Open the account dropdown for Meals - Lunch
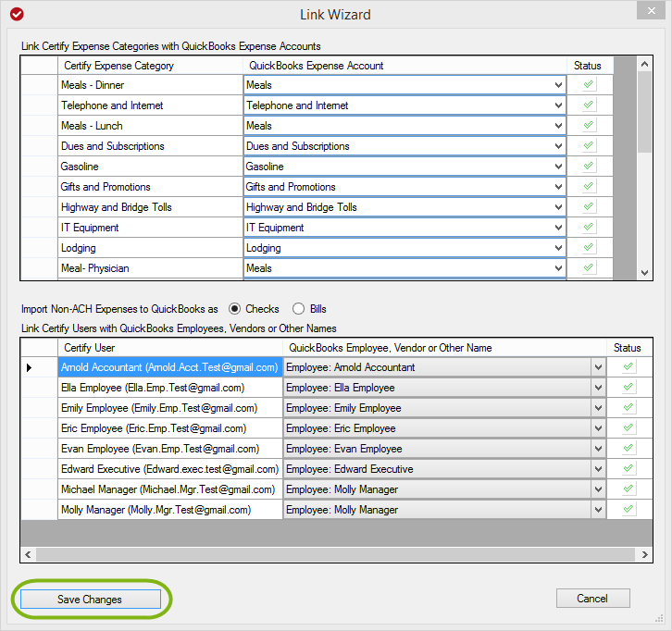 (x=558, y=126)
